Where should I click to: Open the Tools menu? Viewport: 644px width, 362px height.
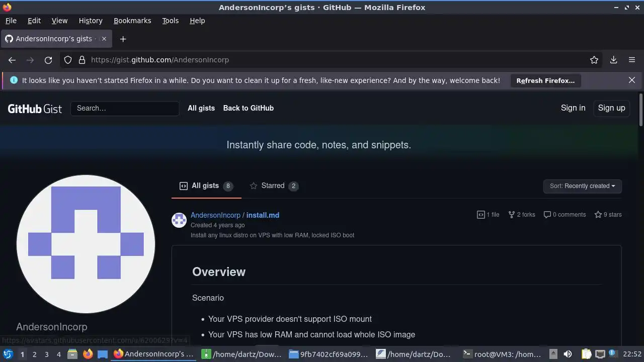point(171,21)
